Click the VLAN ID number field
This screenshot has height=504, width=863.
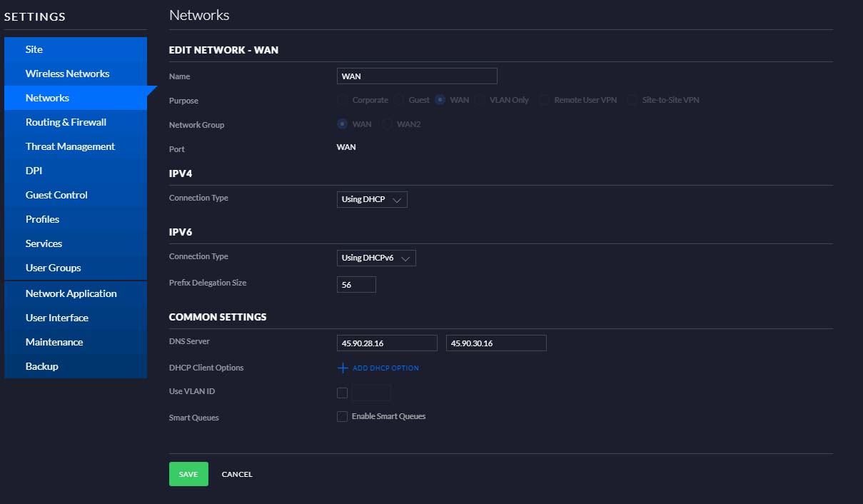[371, 393]
